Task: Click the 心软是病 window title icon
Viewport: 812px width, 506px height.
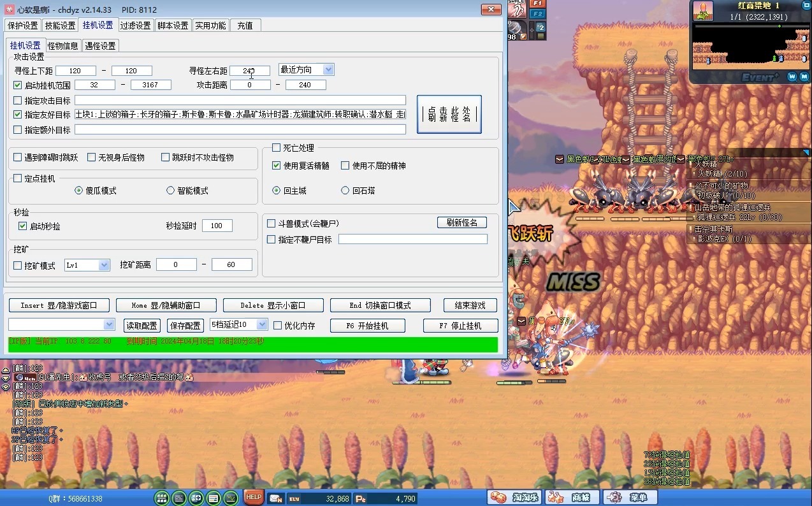Action: tap(9, 10)
